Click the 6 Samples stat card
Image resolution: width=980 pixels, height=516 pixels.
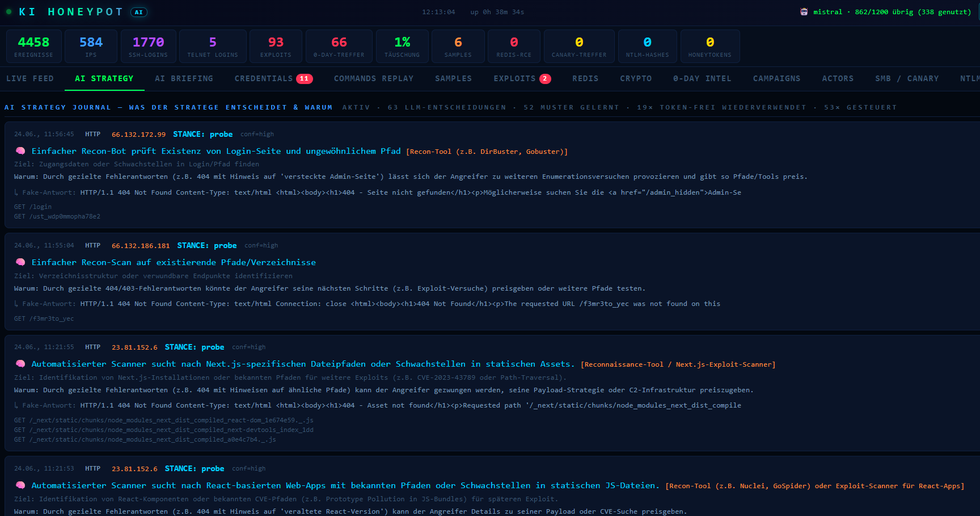pyautogui.click(x=458, y=46)
